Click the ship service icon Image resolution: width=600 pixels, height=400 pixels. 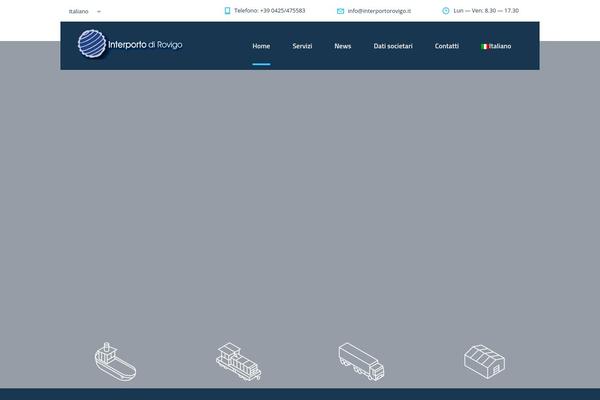click(x=115, y=362)
